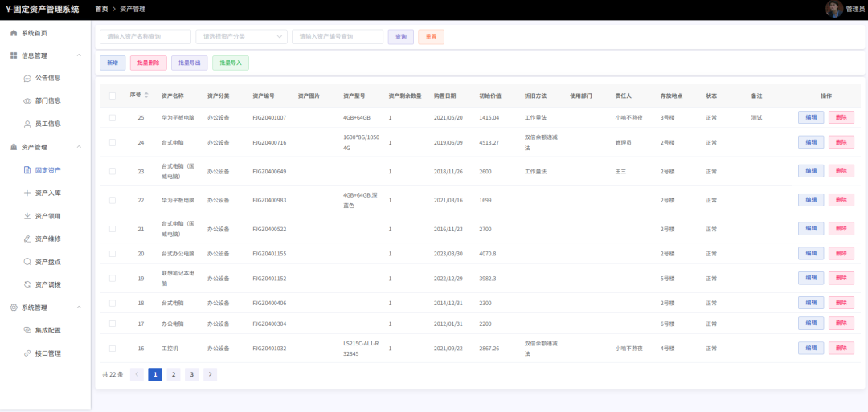Click the gear icon beside 系统管理
The width and height of the screenshot is (868, 412).
tap(14, 308)
